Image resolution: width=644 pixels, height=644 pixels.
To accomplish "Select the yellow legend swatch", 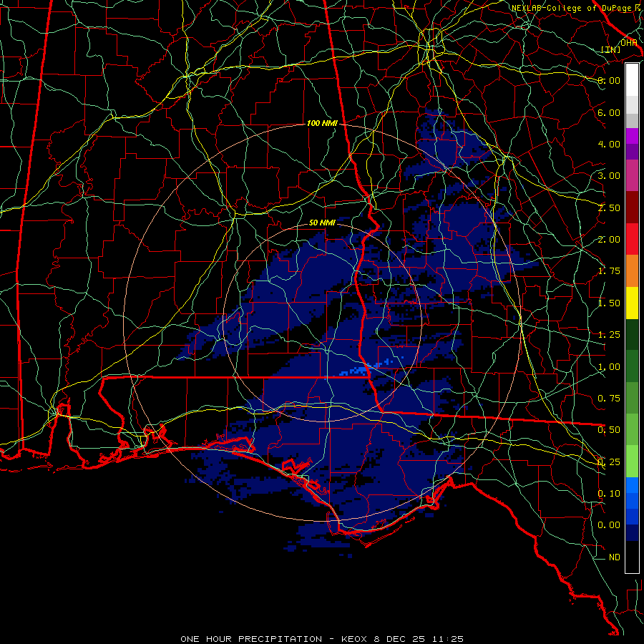I will (632, 303).
